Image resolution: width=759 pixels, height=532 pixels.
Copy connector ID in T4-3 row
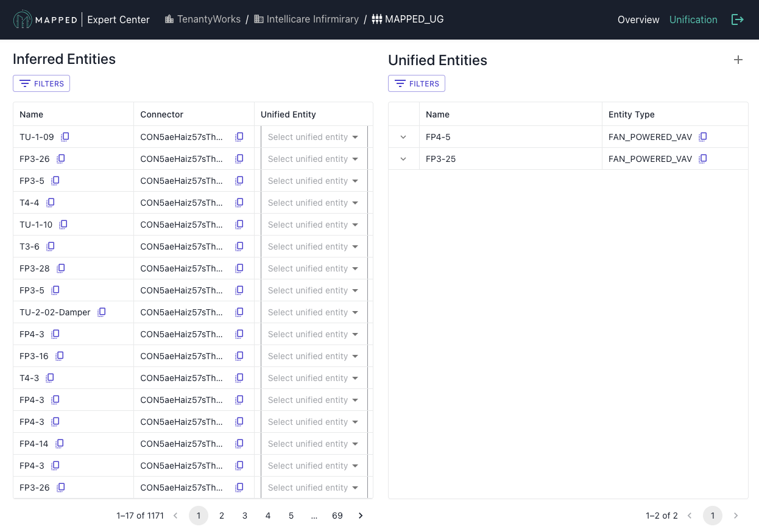(x=239, y=378)
